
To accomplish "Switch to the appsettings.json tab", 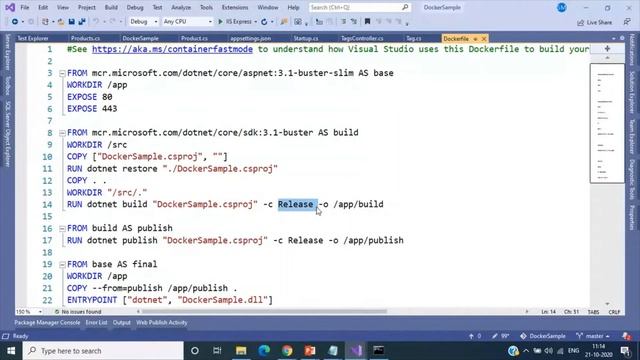I will click(251, 38).
